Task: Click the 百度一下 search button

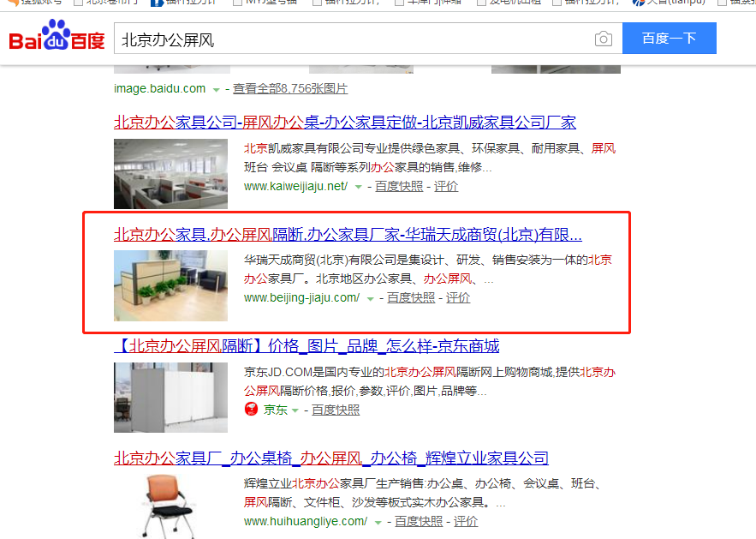Action: pyautogui.click(x=670, y=38)
